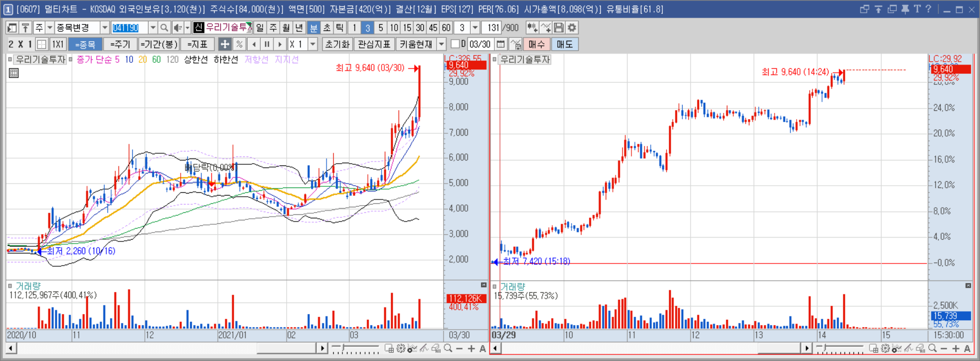Select the 15 minute interval

407,28
